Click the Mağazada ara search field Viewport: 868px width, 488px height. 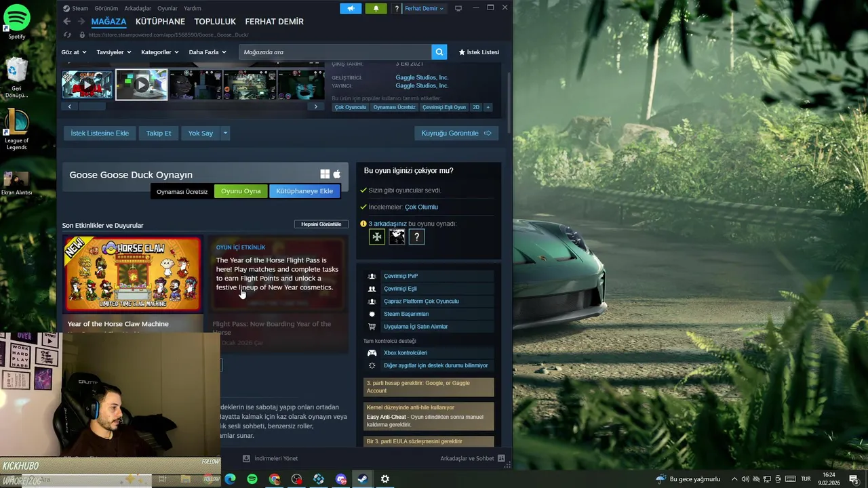click(335, 52)
